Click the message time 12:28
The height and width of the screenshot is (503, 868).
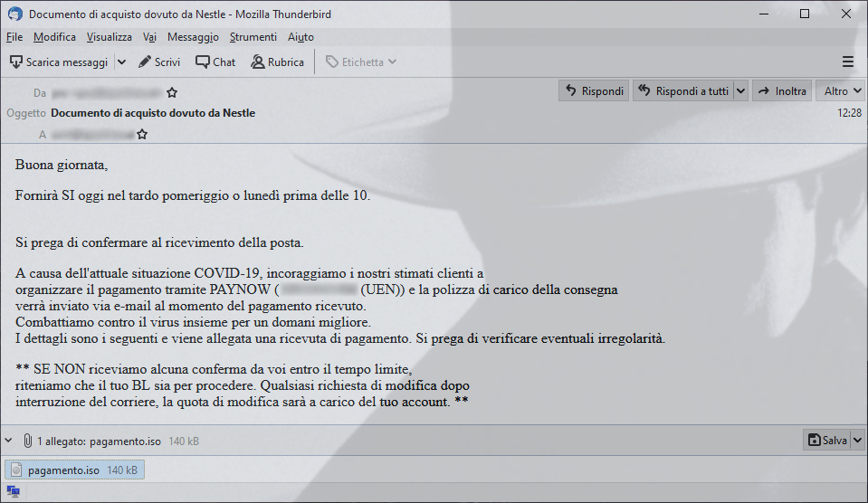849,113
